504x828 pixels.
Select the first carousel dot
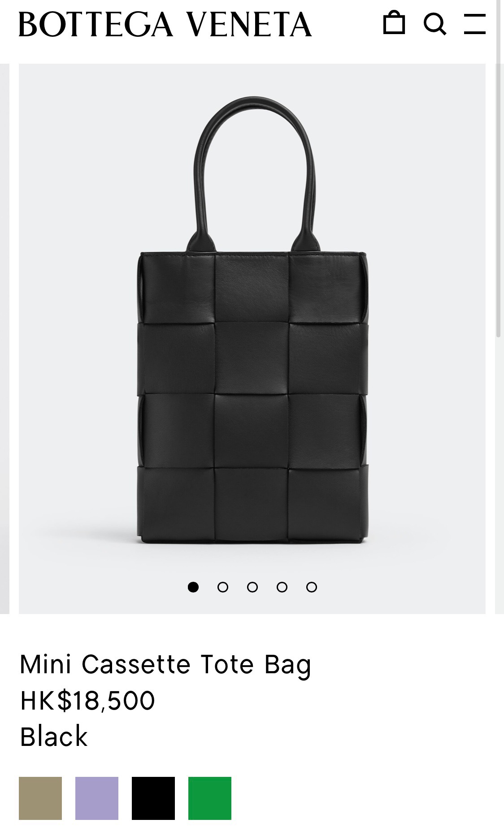(x=193, y=587)
